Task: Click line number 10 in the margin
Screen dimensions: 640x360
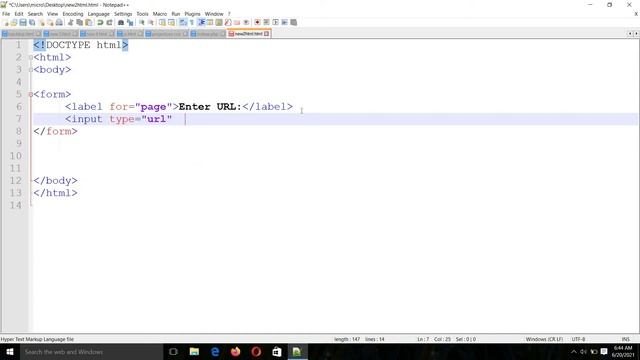Action: click(x=16, y=156)
